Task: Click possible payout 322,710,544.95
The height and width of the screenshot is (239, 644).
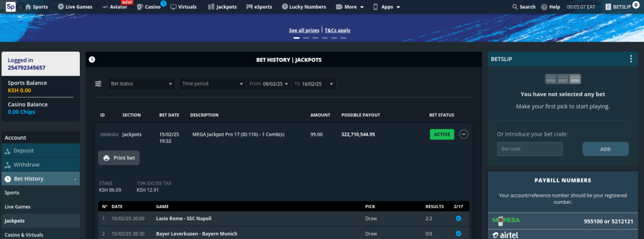Action: tap(358, 135)
